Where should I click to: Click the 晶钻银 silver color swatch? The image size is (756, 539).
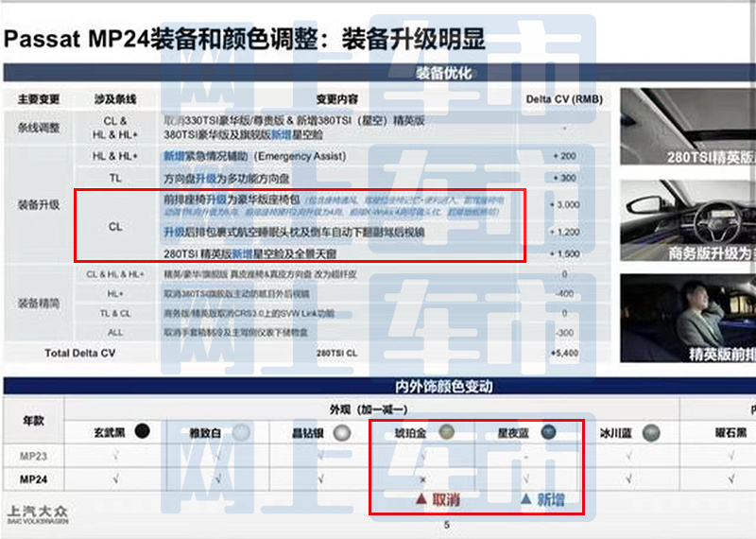[342, 432]
